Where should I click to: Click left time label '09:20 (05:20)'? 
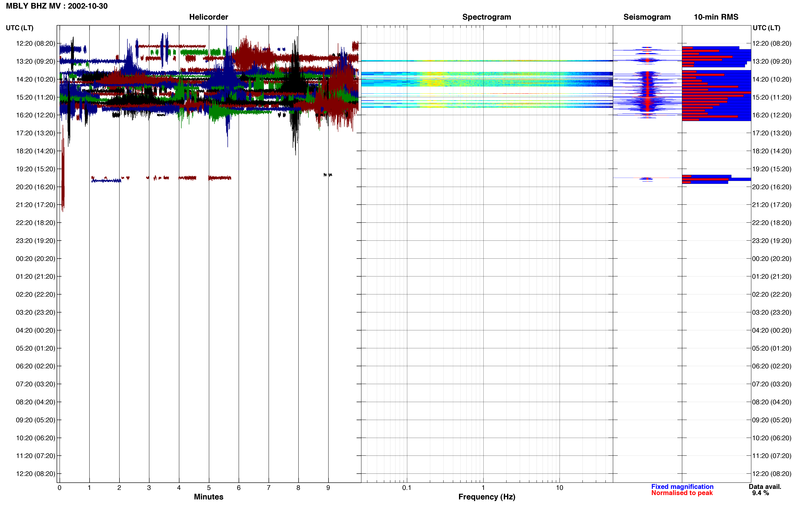pyautogui.click(x=36, y=420)
